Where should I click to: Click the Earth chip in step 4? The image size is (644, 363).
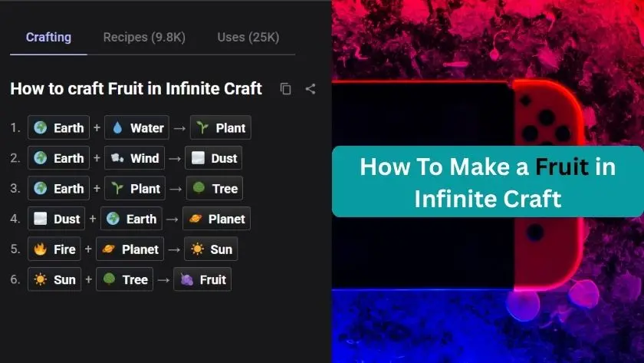point(131,219)
